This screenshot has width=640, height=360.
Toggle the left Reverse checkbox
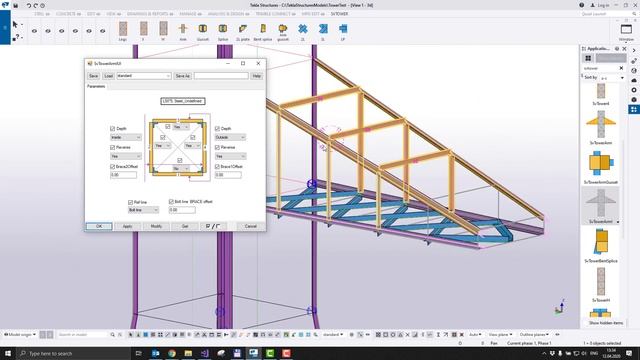(112, 147)
